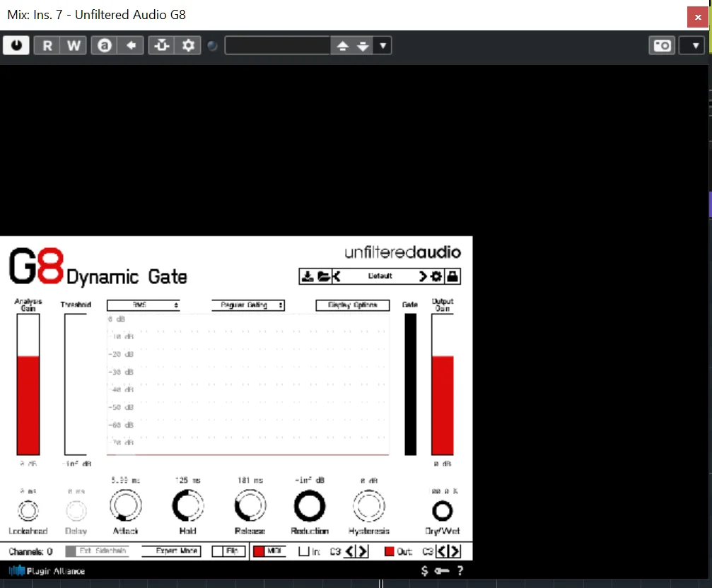Viewport: 712px width, 588px height.
Task: Click the Expert Mode button
Action: click(171, 551)
